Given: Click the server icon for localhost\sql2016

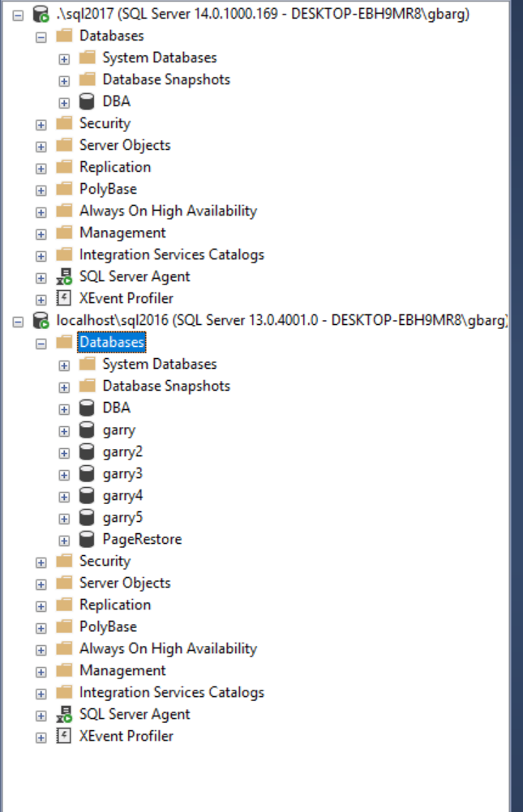Looking at the screenshot, I should [36, 319].
